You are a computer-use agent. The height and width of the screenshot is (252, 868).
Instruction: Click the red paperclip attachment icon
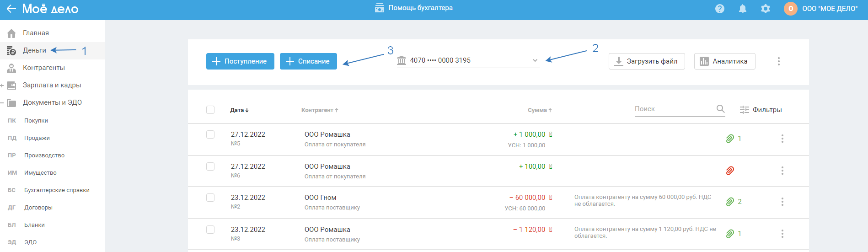[730, 171]
